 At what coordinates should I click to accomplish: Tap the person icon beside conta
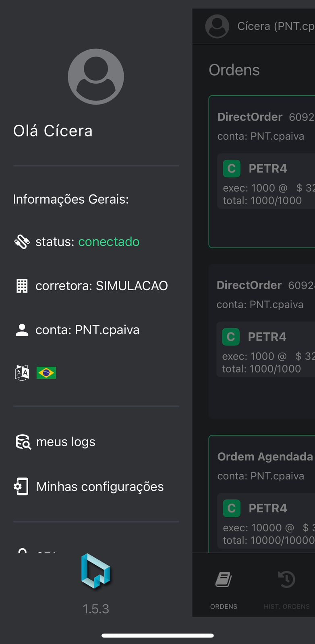pyautogui.click(x=22, y=330)
